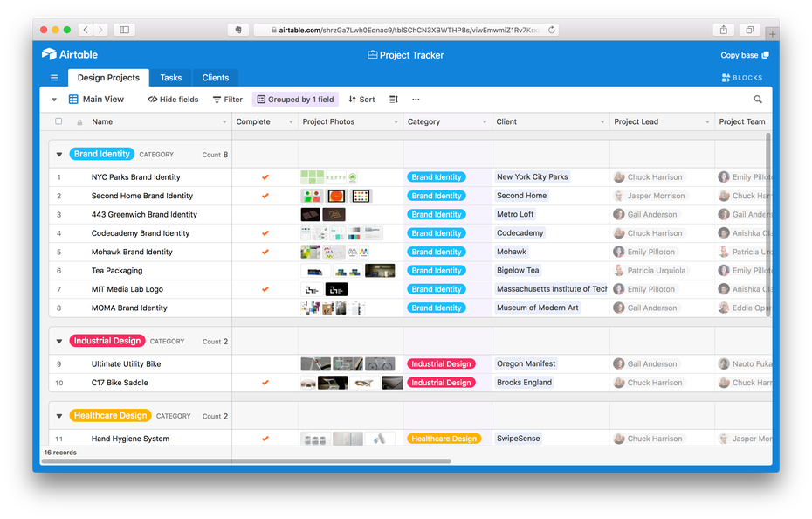812x519 pixels.
Task: Toggle Complete for Second Home Brand Identity
Action: pos(265,196)
